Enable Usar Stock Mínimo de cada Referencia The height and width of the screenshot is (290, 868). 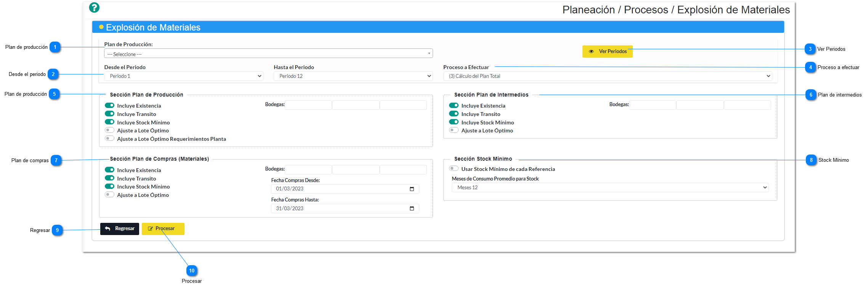pos(454,169)
